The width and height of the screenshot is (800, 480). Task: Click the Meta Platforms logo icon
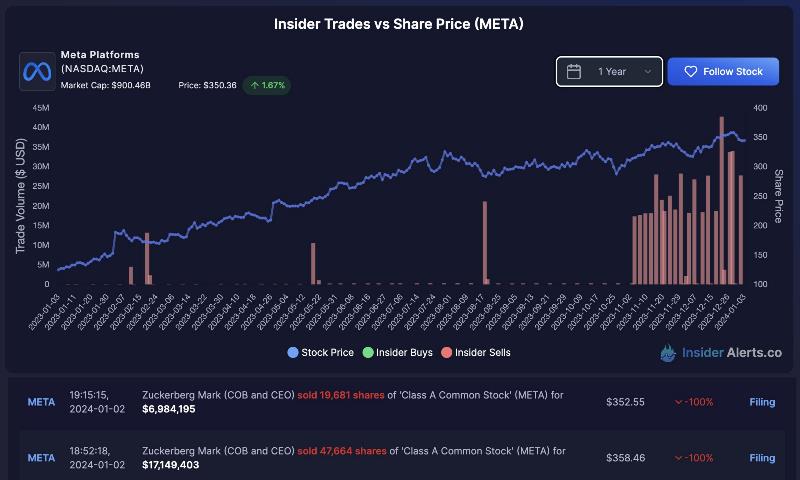click(x=38, y=71)
